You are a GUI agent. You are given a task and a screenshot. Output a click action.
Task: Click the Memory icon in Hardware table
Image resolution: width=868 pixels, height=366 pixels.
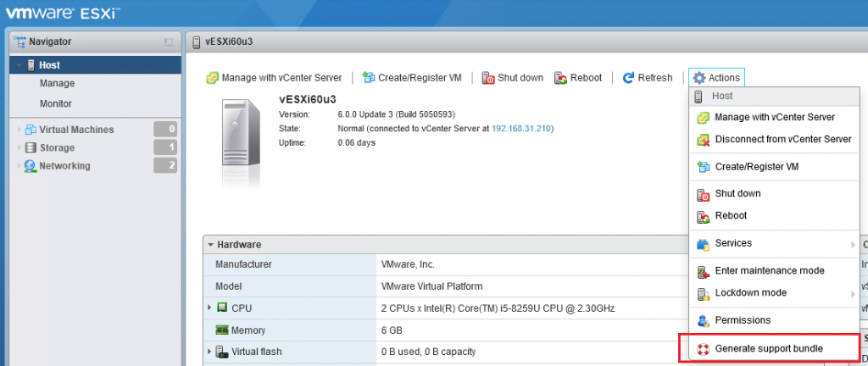coord(223,330)
